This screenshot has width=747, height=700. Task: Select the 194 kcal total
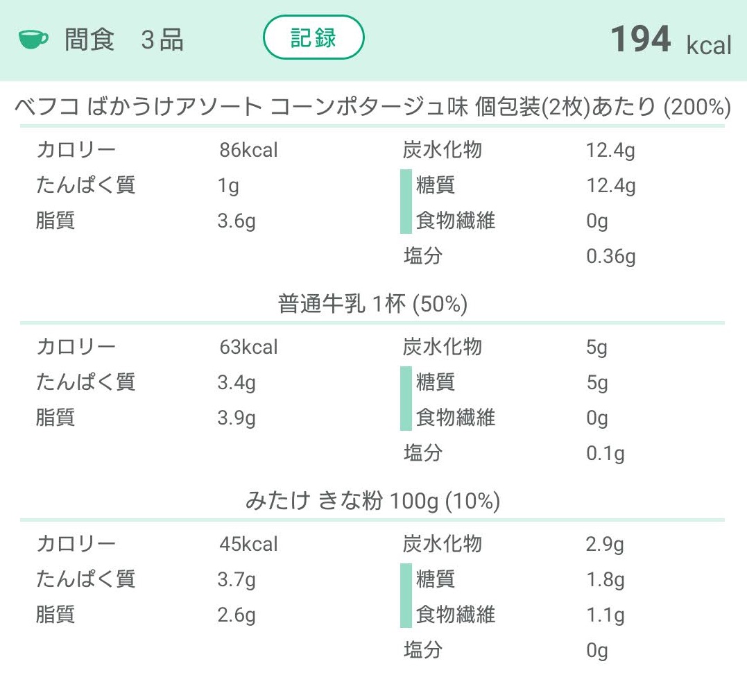[x=671, y=40]
